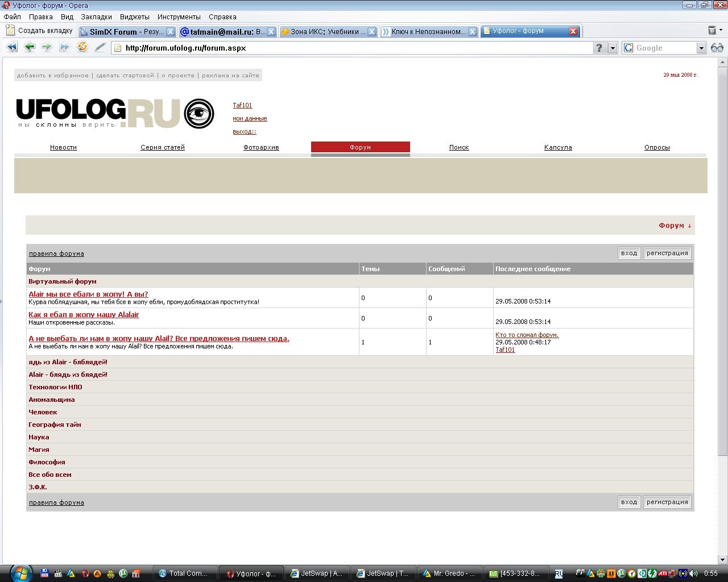The image size is (728, 582).
Task: Click the URL address field
Action: [353, 48]
